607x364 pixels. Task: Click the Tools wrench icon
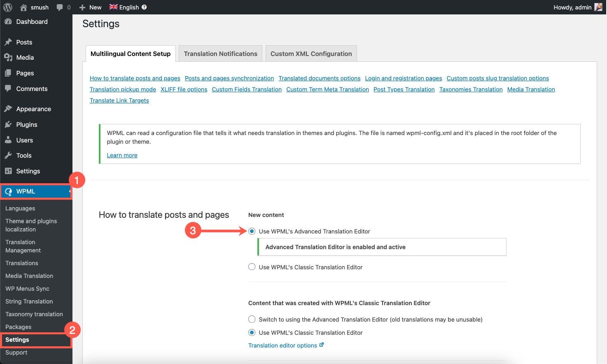tap(8, 156)
